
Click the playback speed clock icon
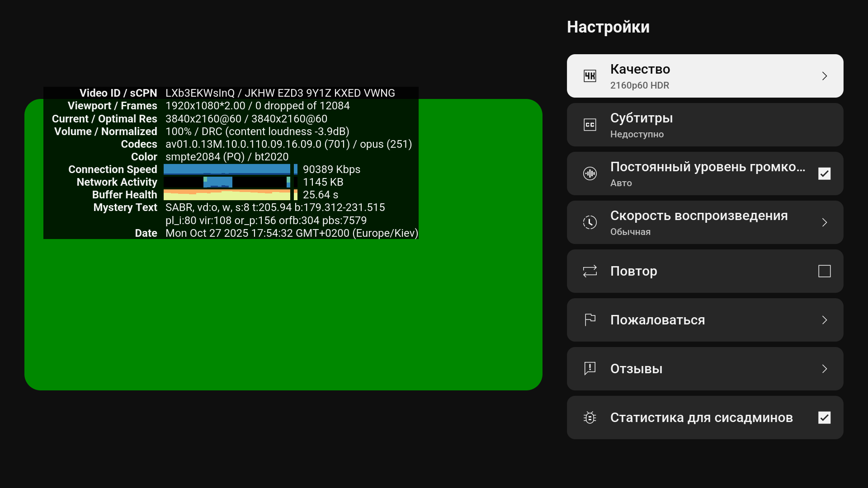[590, 222]
